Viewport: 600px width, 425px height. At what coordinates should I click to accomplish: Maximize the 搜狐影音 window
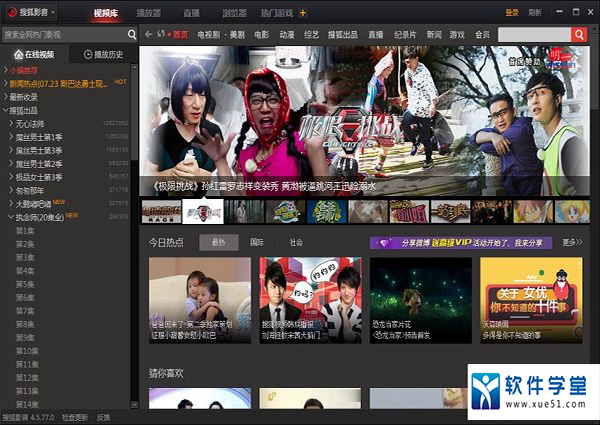point(576,12)
